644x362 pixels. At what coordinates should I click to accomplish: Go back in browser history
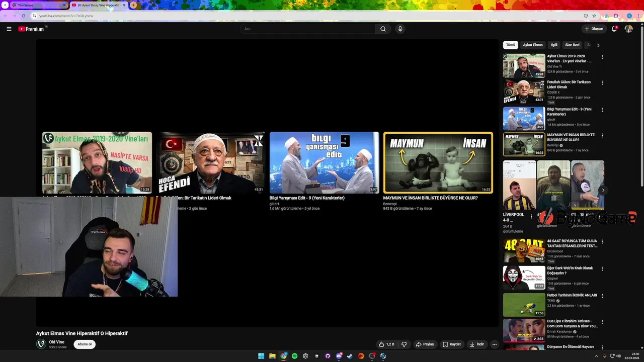6,16
